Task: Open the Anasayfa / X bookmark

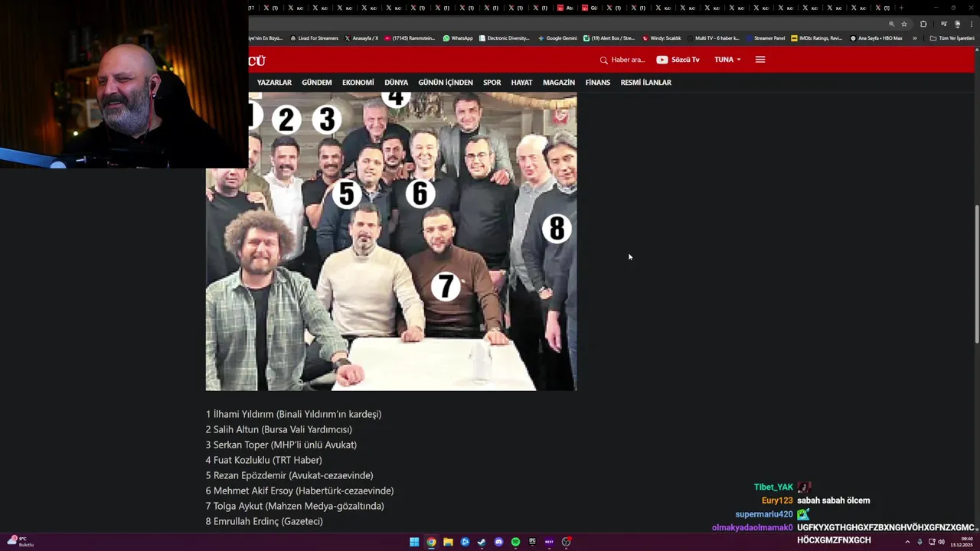Action: (x=361, y=38)
